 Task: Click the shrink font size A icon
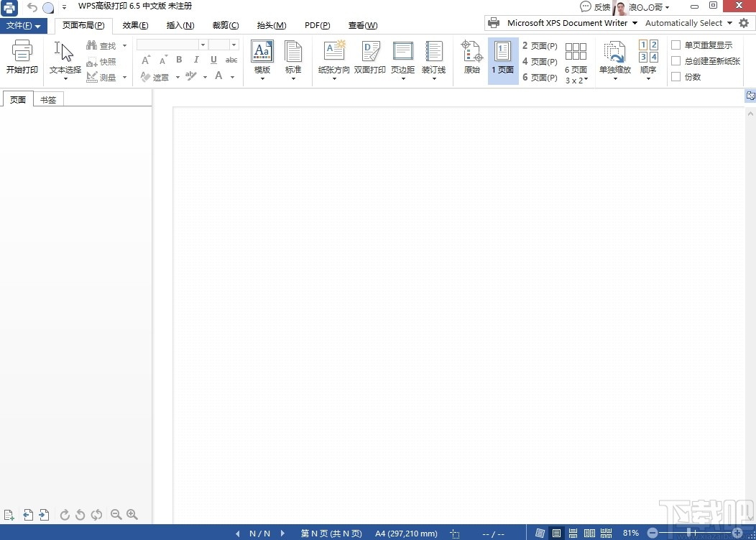(163, 60)
